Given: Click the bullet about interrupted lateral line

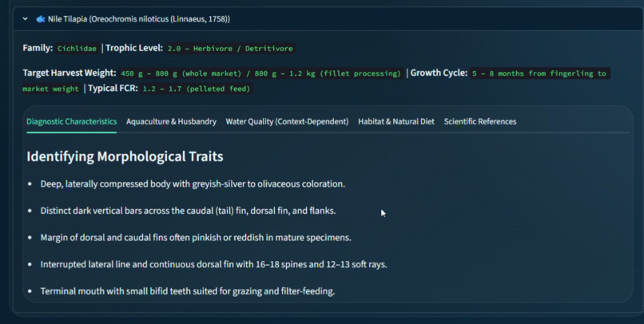Looking at the screenshot, I should point(213,264).
